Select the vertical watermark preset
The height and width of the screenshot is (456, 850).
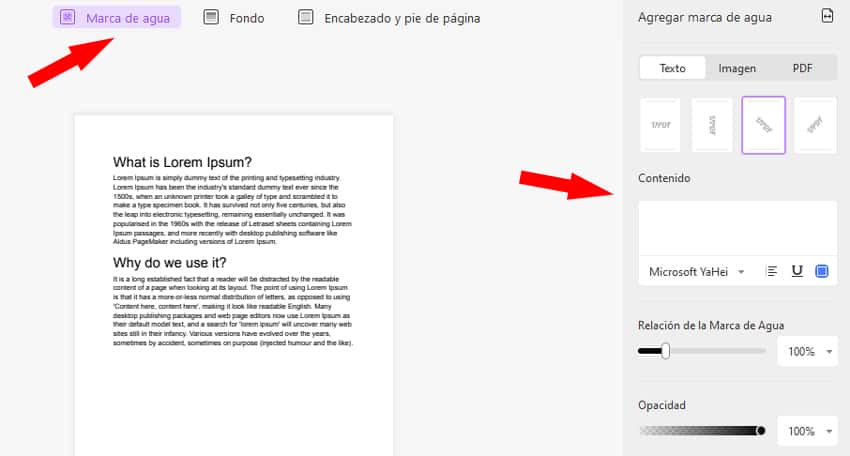tap(712, 125)
